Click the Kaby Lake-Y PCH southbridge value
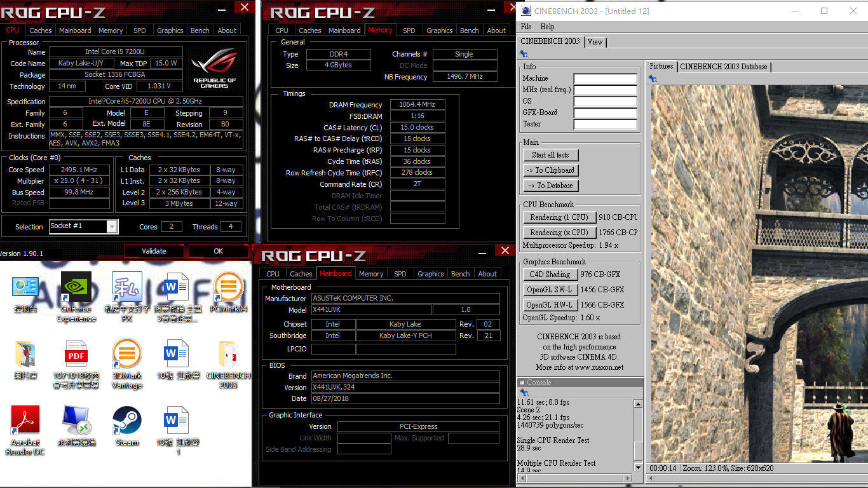The image size is (868, 488). point(405,335)
